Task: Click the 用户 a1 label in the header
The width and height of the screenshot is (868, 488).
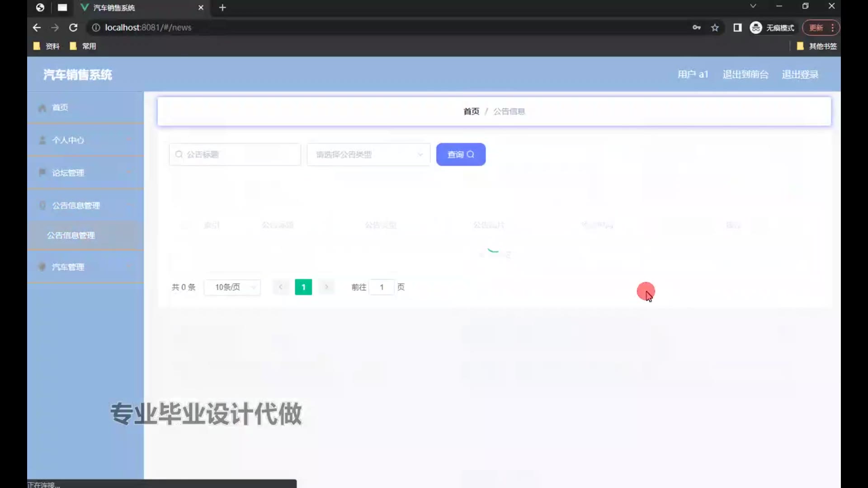Action: click(x=693, y=75)
